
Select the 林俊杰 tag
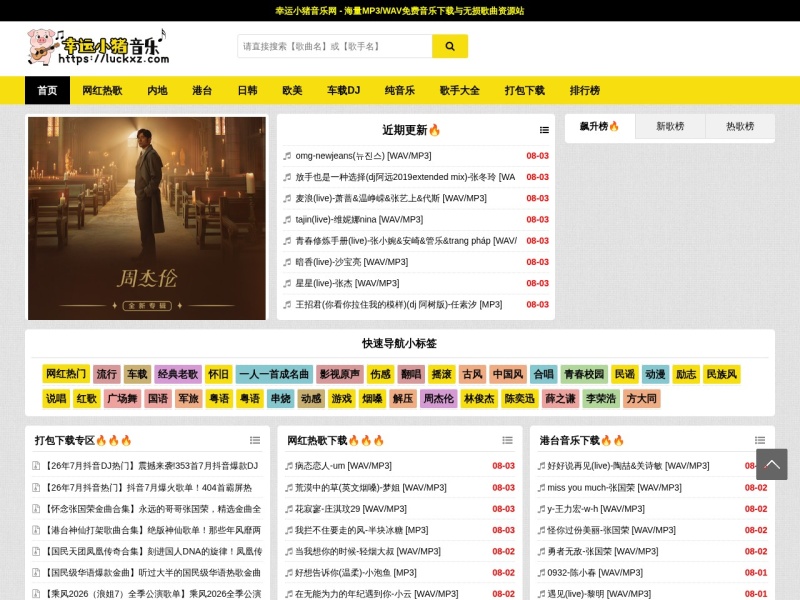point(479,398)
